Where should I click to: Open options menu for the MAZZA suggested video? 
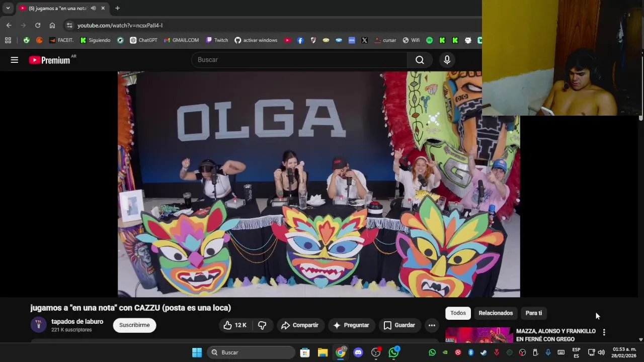(604, 332)
